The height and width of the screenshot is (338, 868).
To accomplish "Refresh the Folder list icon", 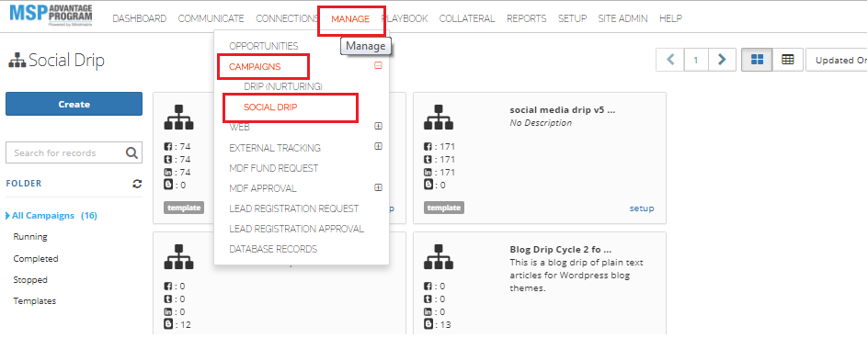I will (x=137, y=184).
